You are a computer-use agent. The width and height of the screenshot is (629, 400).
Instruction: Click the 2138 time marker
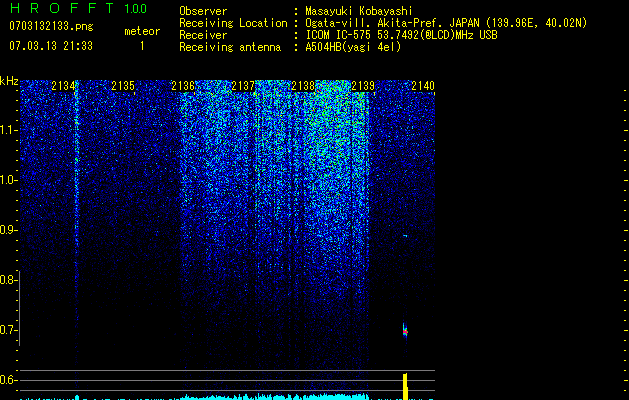303,86
